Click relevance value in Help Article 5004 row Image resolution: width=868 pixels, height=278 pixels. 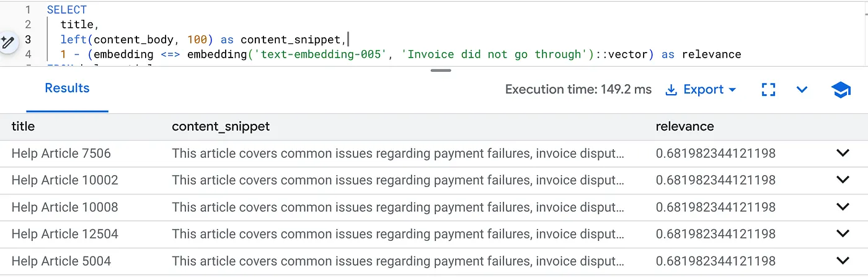(x=715, y=261)
